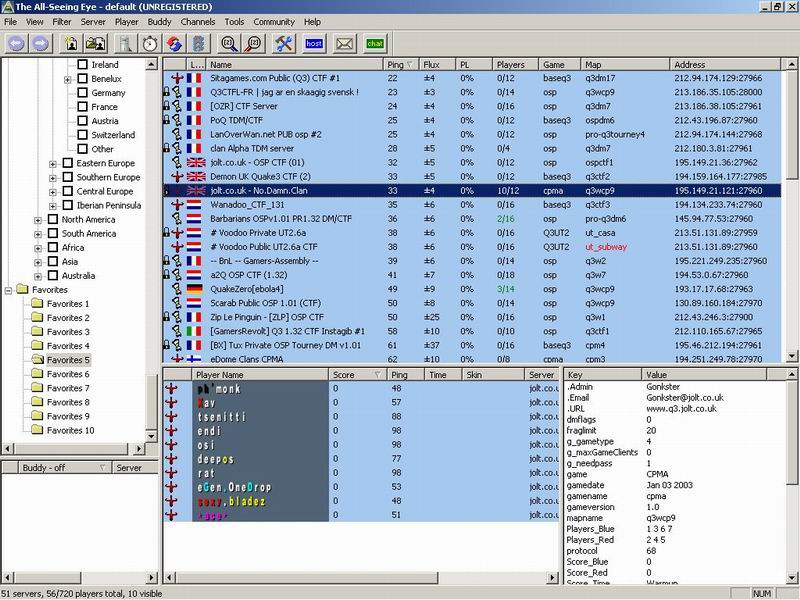Check the Switzerland filter checkbox
Viewport: 800px width, 600px height.
83,135
